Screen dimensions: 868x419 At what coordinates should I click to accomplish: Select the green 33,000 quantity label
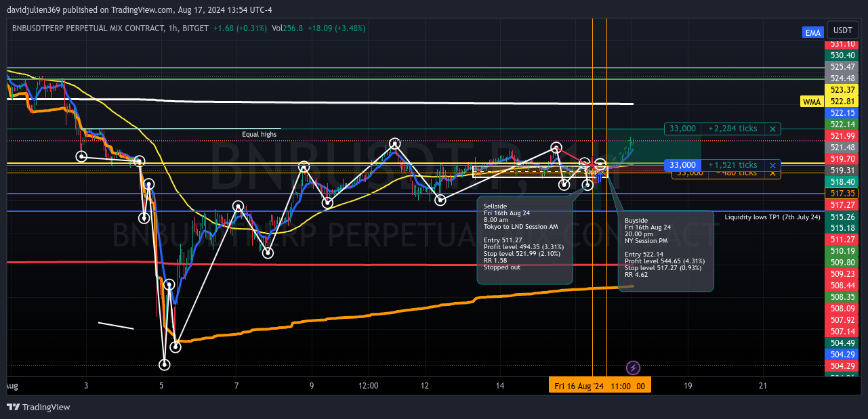tap(682, 129)
